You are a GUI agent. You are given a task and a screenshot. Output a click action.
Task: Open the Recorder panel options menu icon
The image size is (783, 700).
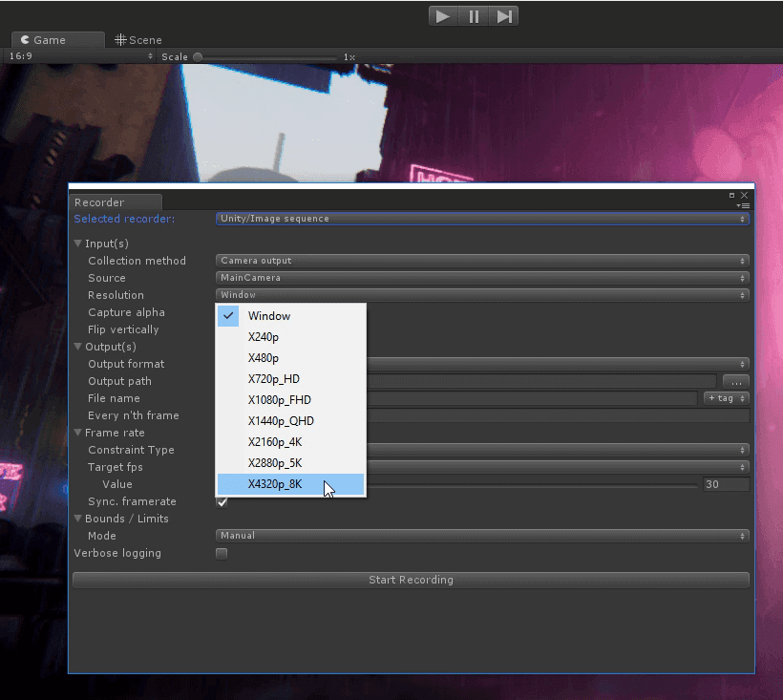point(744,205)
